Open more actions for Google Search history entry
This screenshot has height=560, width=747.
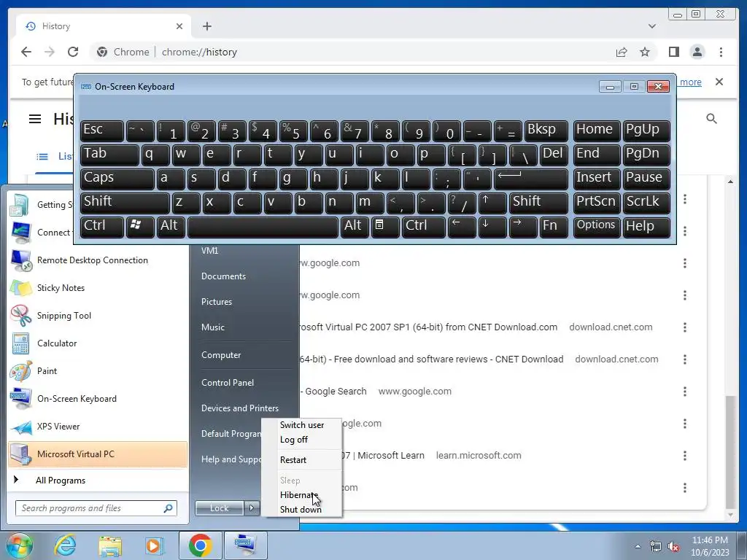[x=684, y=392]
